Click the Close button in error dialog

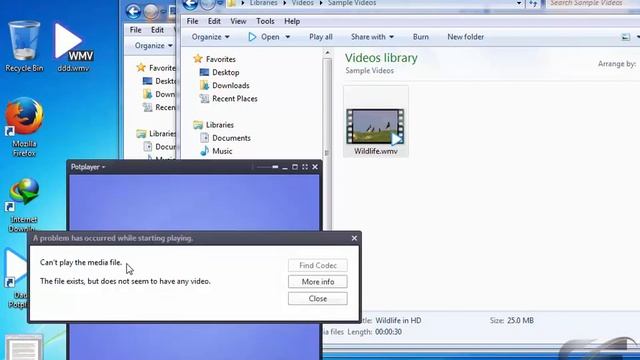click(318, 298)
